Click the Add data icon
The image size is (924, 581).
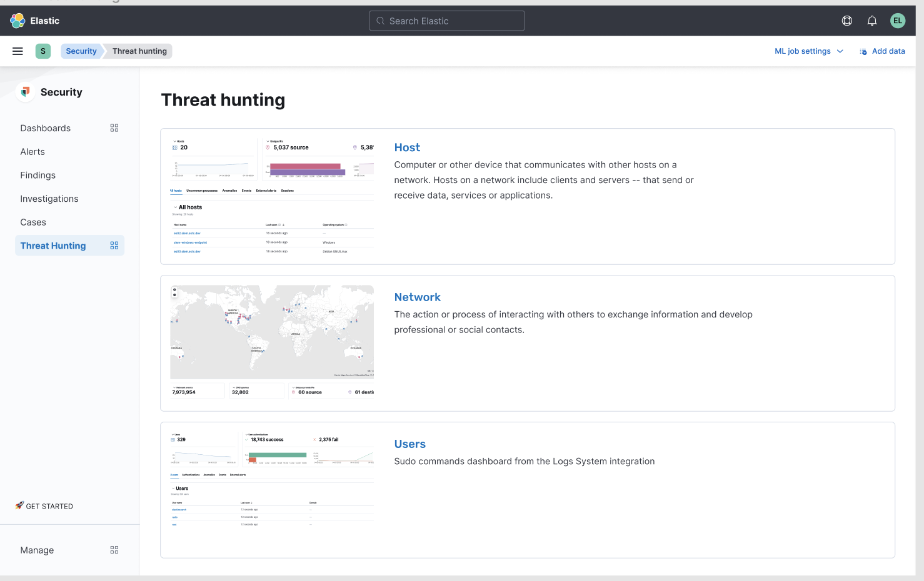click(863, 51)
